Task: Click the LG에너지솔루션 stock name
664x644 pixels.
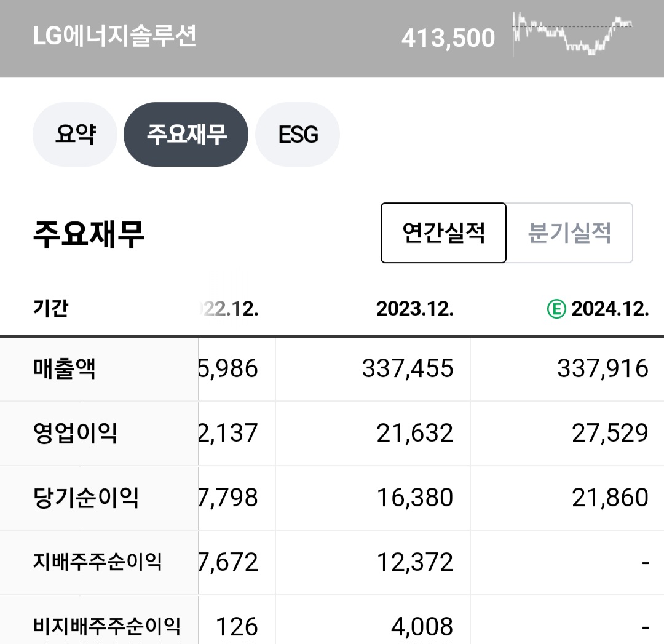Action: [x=114, y=36]
